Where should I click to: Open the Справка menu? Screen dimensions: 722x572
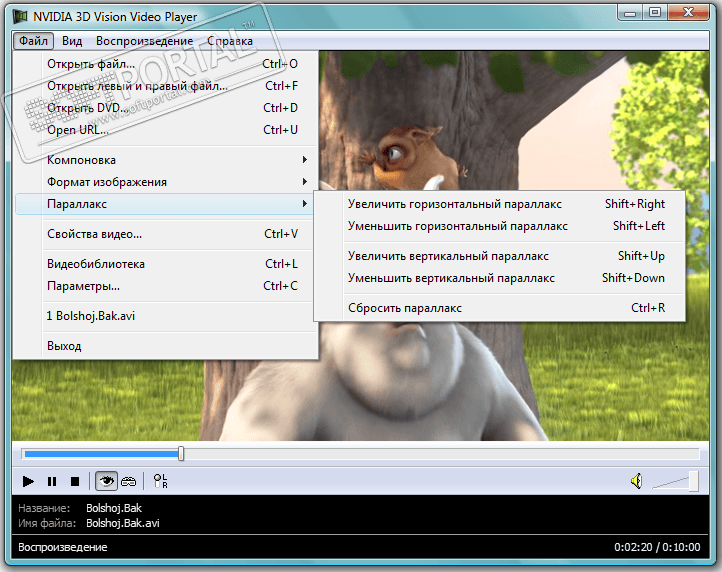point(230,41)
